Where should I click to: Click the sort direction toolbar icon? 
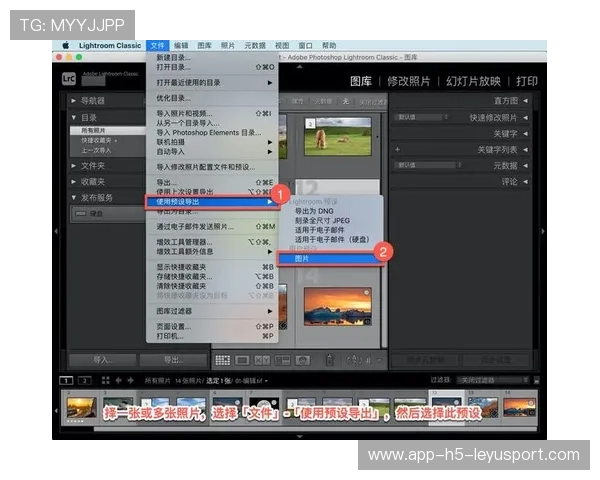[x=354, y=360]
